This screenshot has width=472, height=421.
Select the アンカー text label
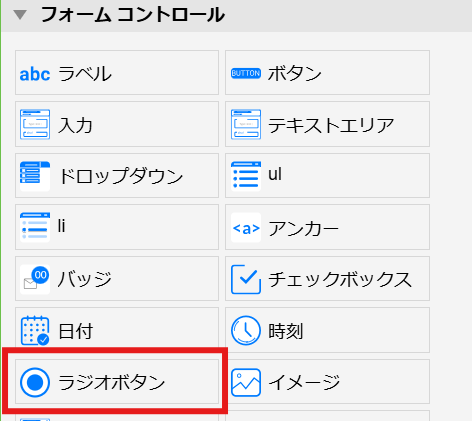pos(303,228)
